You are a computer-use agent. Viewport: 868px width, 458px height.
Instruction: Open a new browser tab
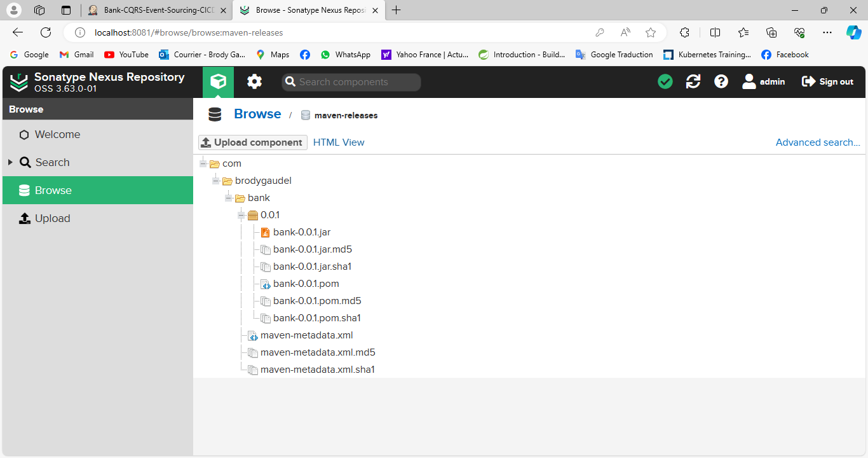coord(397,10)
